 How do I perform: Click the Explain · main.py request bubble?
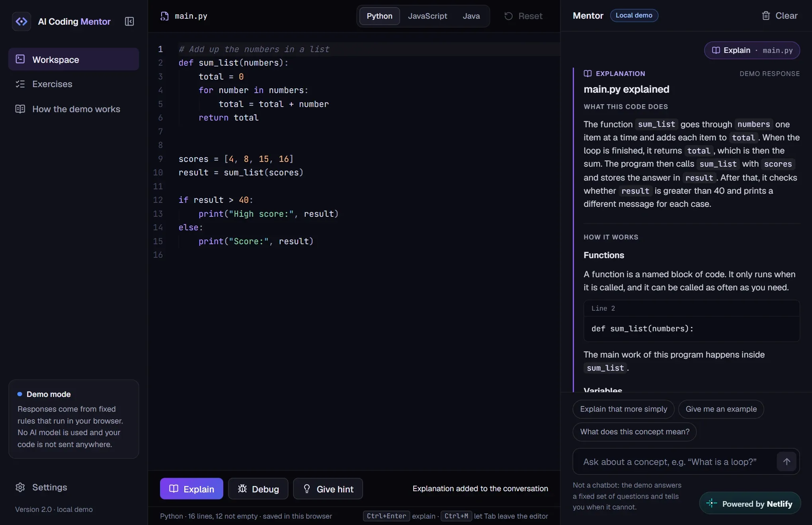click(x=752, y=50)
